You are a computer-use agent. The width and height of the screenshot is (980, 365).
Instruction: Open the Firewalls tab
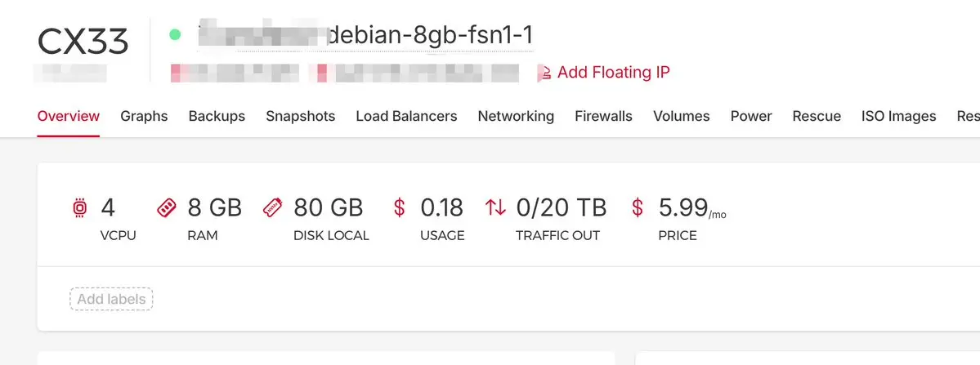(603, 116)
